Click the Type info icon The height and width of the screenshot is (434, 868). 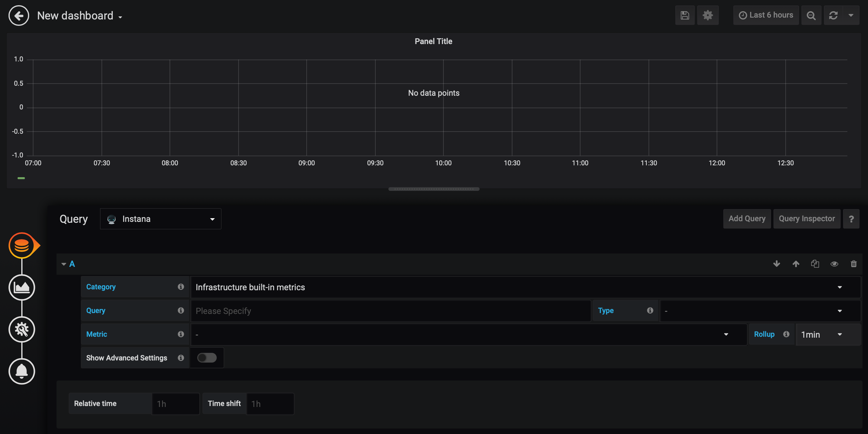click(650, 310)
